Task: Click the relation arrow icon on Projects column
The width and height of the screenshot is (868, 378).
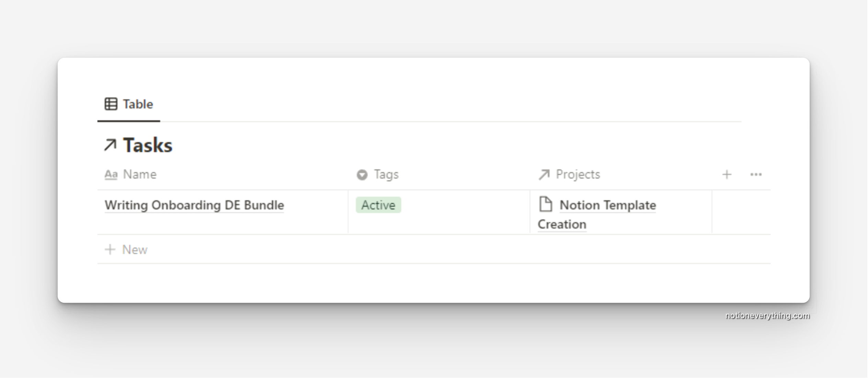Action: [544, 175]
